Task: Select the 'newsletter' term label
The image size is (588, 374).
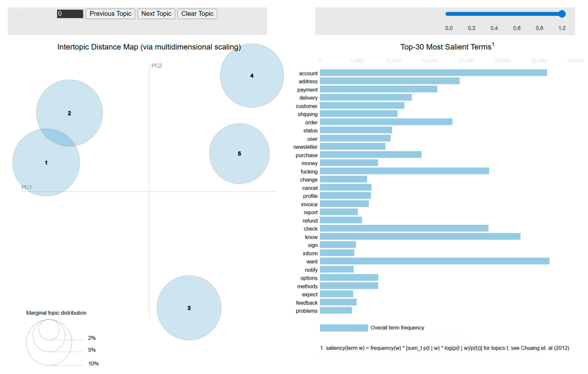Action: [305, 147]
